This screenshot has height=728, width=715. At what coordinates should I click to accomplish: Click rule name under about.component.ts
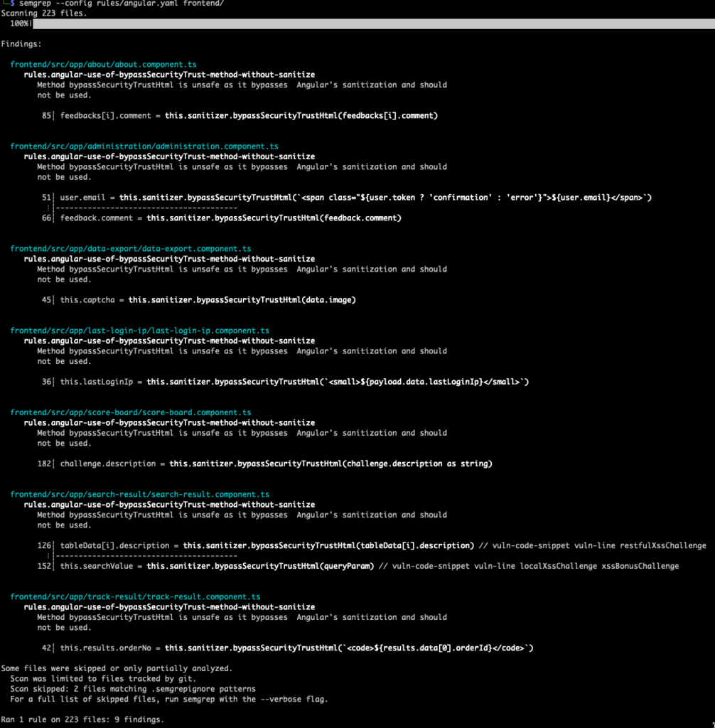point(169,75)
